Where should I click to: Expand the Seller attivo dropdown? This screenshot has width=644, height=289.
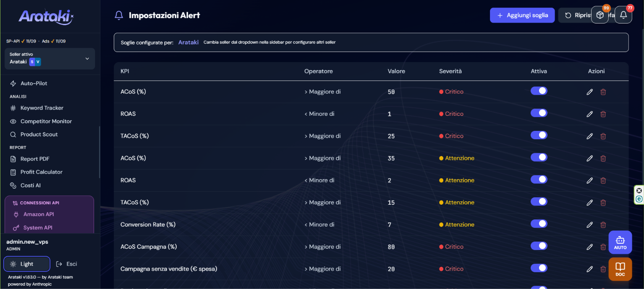tap(50, 59)
